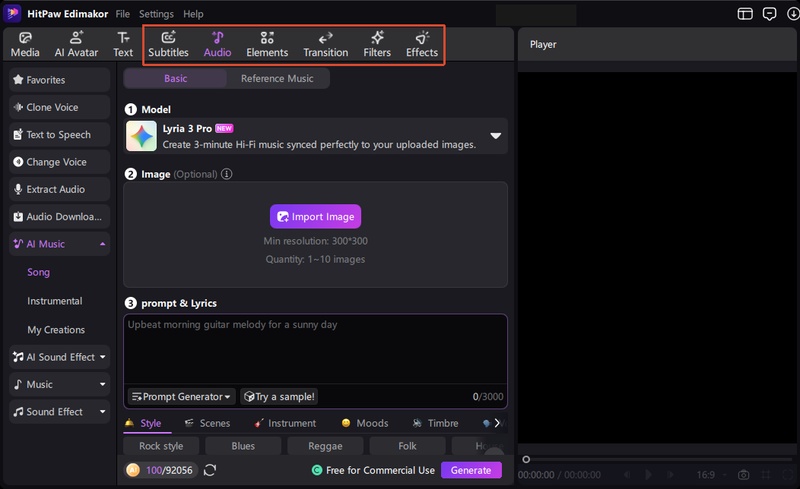Open the 16:9 aspect ratio dropdown

pyautogui.click(x=711, y=475)
